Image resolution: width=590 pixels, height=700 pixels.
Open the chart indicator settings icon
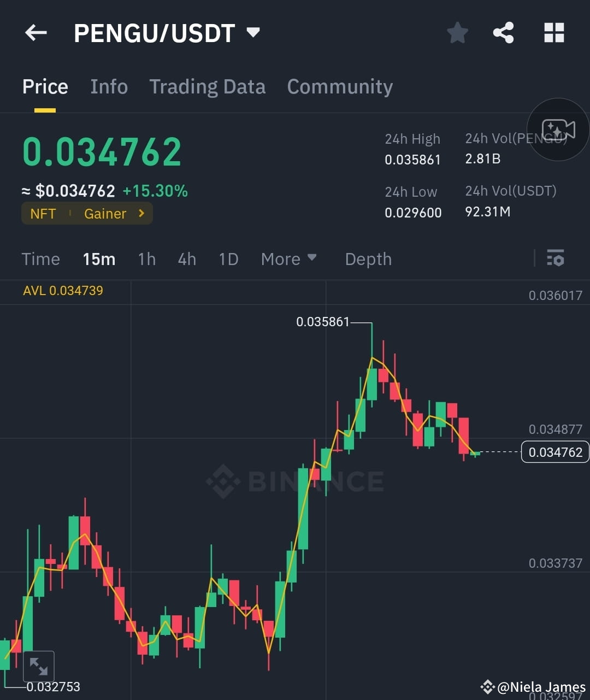pyautogui.click(x=555, y=258)
